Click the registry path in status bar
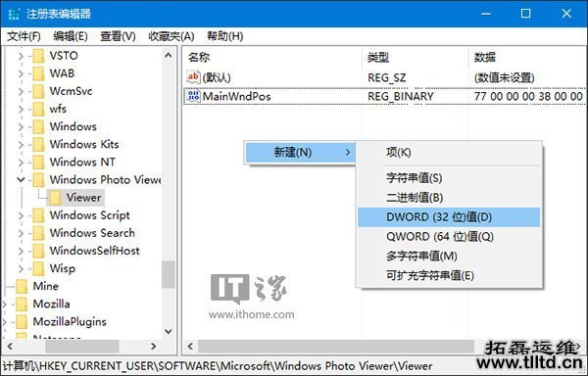Image resolution: width=588 pixels, height=376 pixels. (218, 365)
